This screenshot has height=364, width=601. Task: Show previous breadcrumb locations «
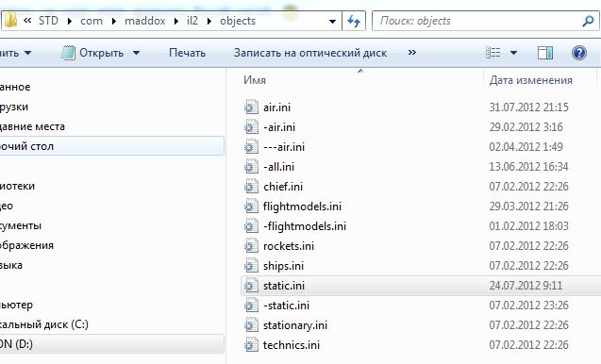click(x=26, y=21)
